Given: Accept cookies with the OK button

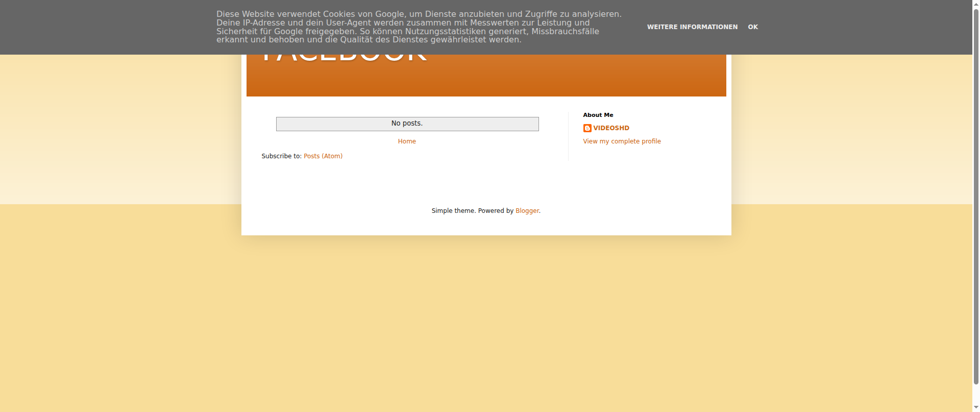Looking at the screenshot, I should click(753, 27).
